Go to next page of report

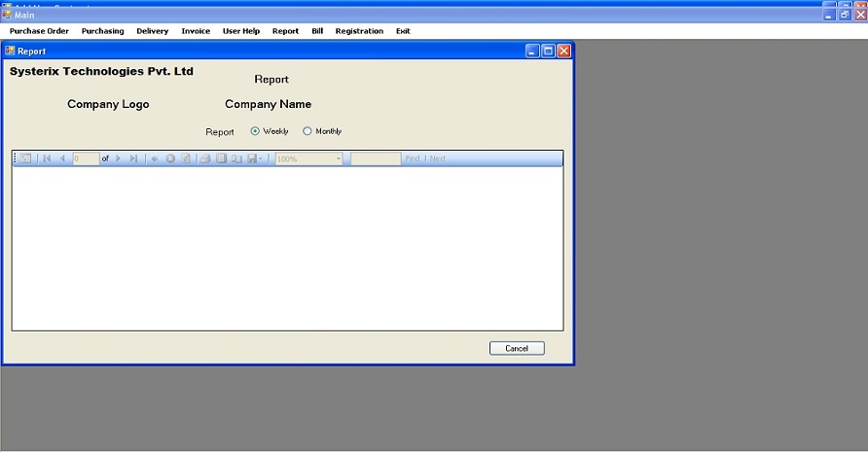pos(118,158)
